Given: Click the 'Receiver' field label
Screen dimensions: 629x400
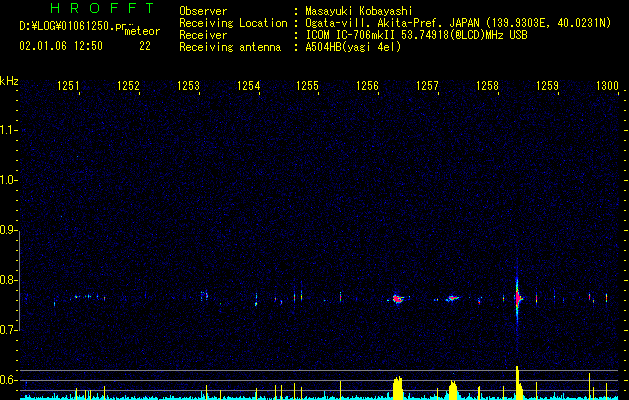Looking at the screenshot, I should point(203,35).
